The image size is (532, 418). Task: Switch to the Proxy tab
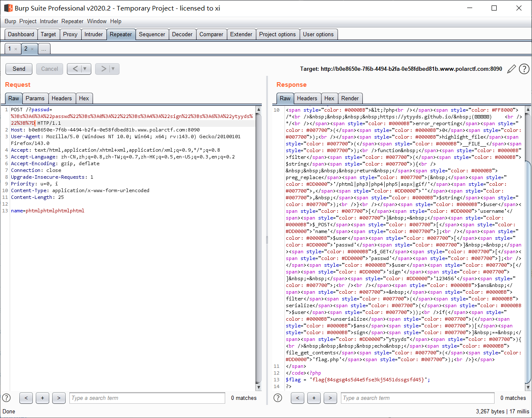(70, 35)
